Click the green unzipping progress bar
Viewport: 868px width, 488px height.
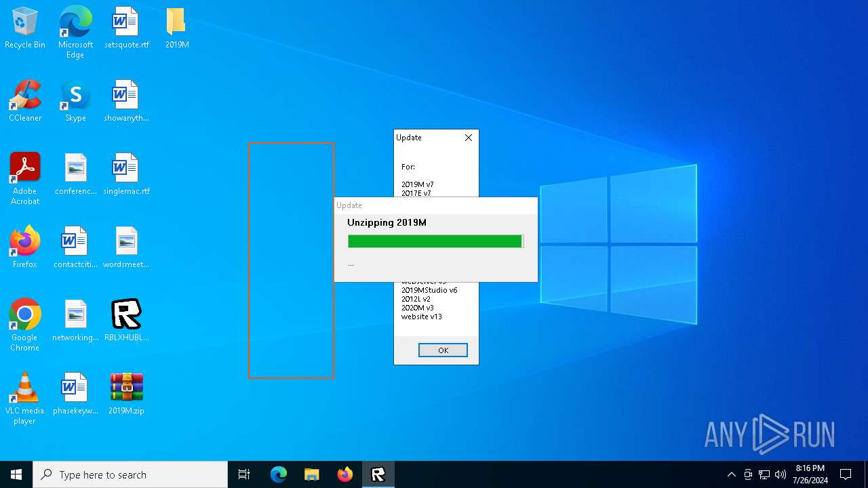(435, 241)
